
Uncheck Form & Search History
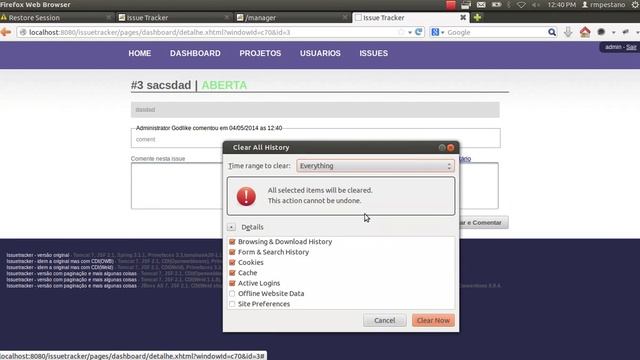pyautogui.click(x=232, y=252)
